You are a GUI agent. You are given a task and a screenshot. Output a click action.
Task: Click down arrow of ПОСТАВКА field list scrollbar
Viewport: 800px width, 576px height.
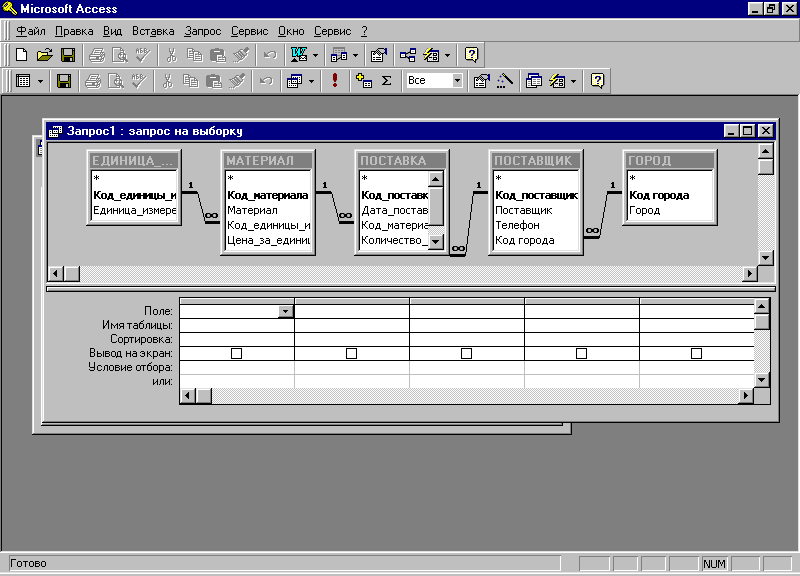click(435, 241)
